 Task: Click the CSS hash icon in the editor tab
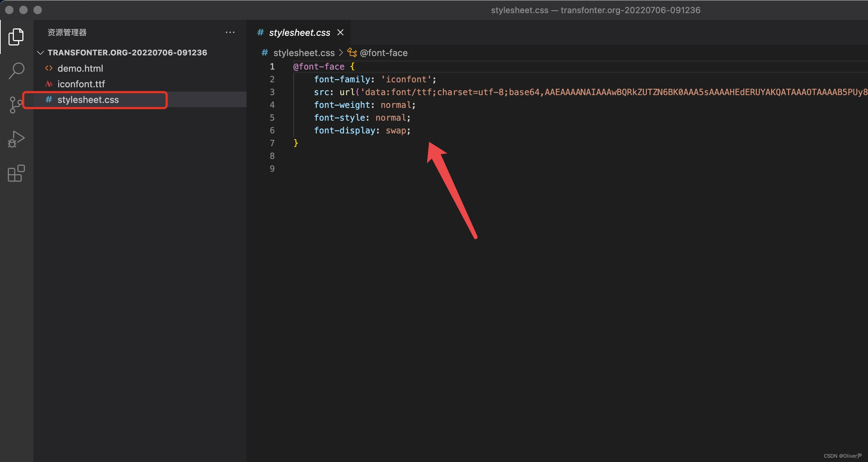coord(260,32)
